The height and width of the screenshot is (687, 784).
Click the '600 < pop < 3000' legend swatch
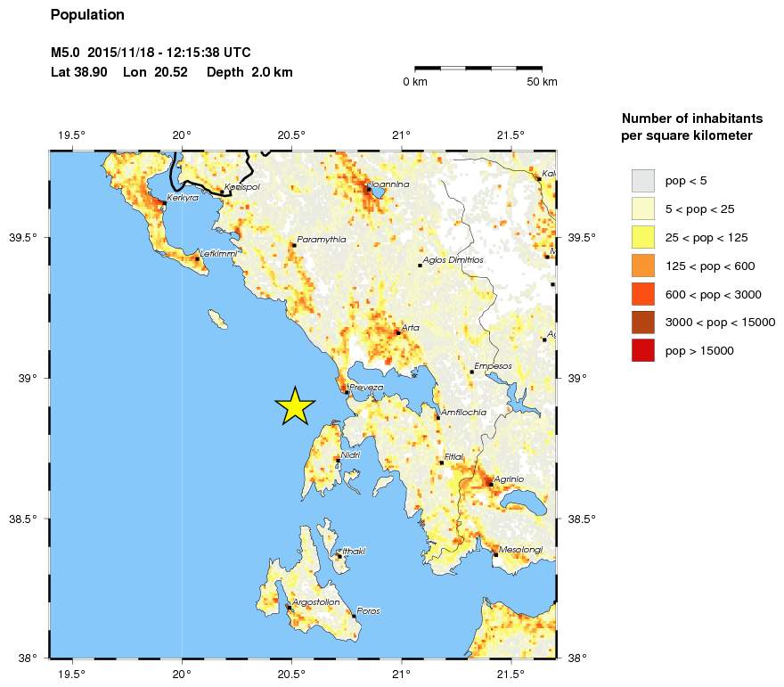642,294
